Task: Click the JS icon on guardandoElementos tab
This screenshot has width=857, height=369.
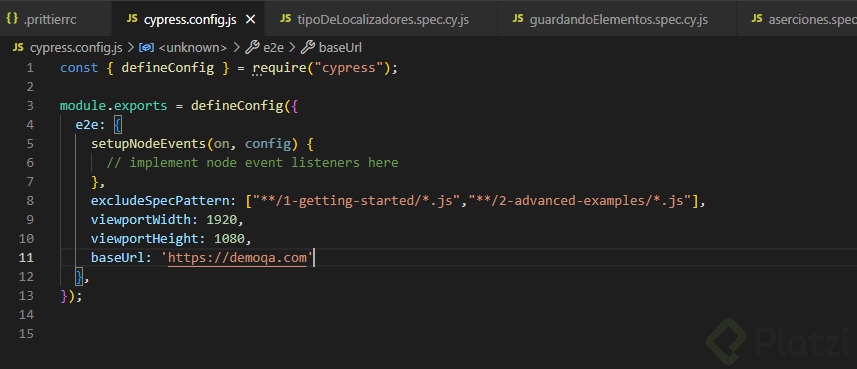Action: tap(518, 19)
